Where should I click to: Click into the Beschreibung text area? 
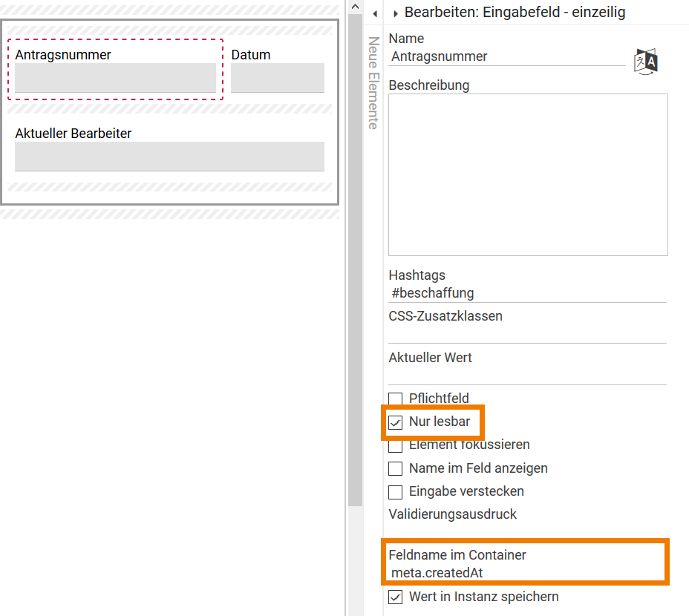point(528,174)
